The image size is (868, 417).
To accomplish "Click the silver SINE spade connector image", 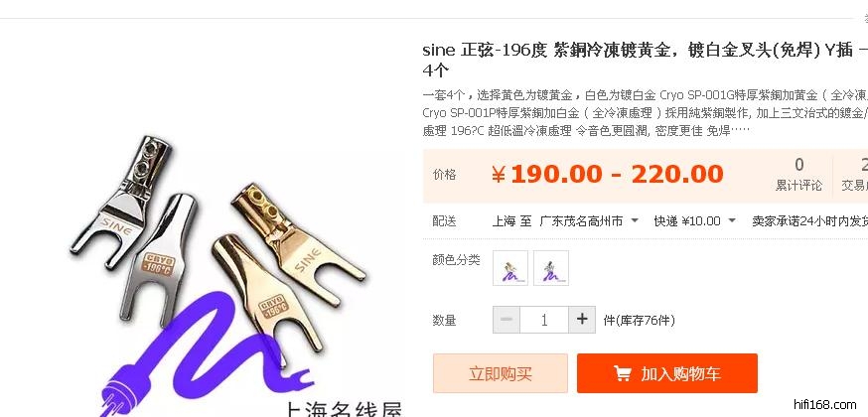I will (122, 201).
